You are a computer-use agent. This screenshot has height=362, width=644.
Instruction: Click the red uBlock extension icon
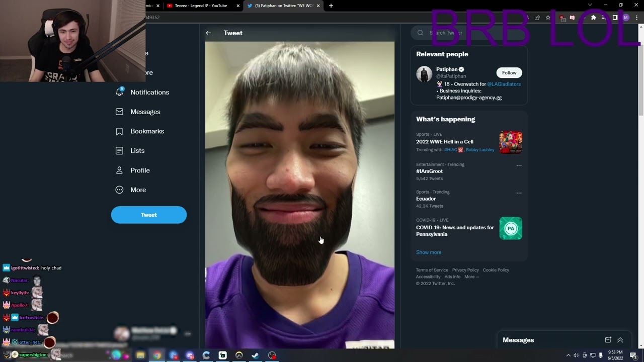pyautogui.click(x=561, y=18)
